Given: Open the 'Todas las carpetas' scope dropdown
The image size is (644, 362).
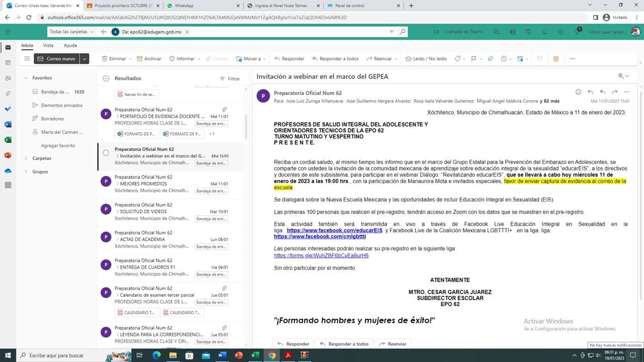Looking at the screenshot, I should click(72, 32).
